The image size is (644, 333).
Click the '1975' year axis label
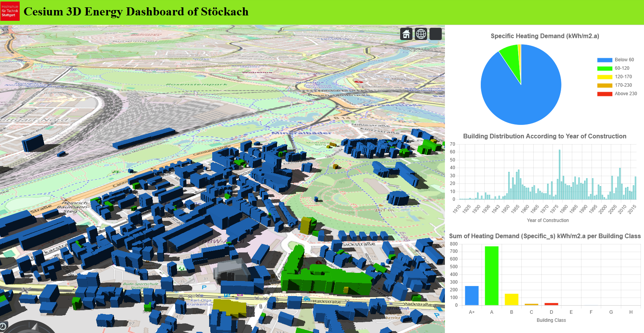(554, 209)
